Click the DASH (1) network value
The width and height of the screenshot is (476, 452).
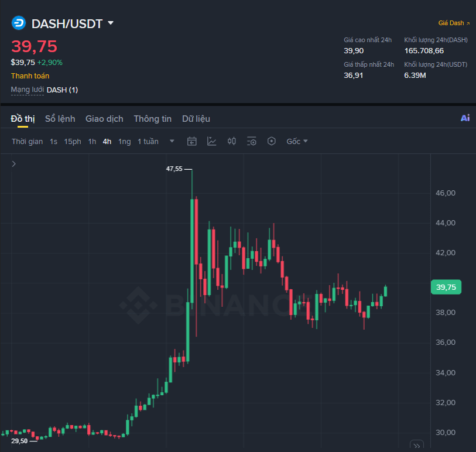click(x=62, y=90)
